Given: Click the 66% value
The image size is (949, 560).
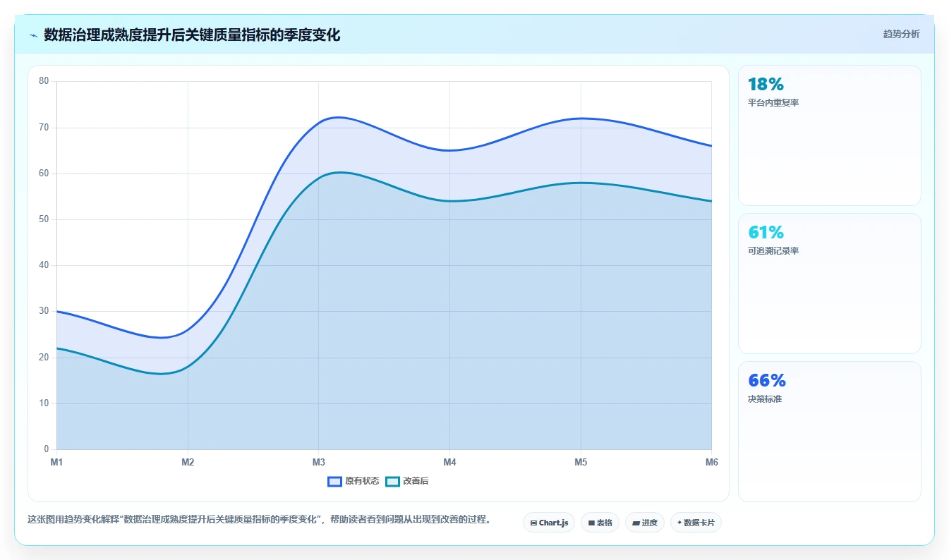Looking at the screenshot, I should coord(767,381).
